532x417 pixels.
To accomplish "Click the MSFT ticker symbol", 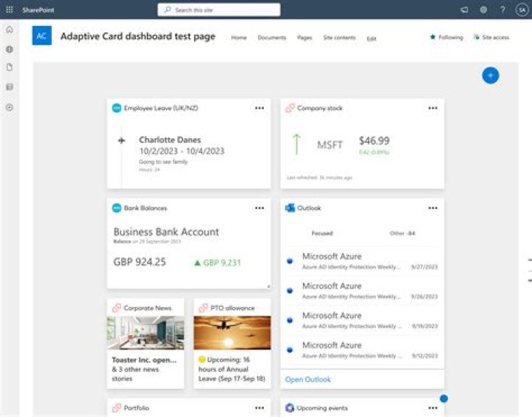I will click(x=330, y=145).
